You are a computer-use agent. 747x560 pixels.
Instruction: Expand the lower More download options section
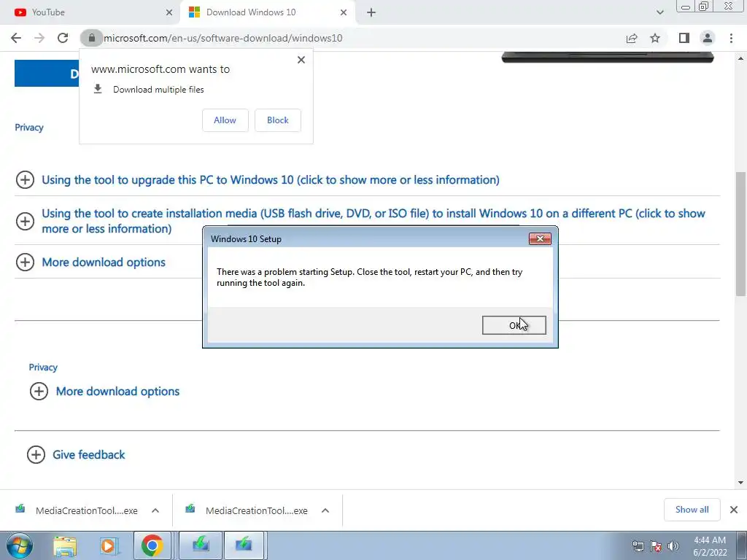click(105, 392)
